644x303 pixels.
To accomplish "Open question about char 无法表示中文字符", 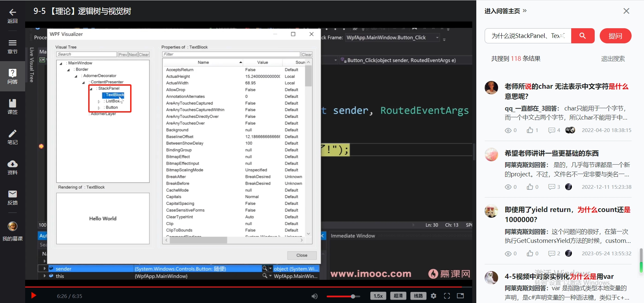I will pos(567,91).
